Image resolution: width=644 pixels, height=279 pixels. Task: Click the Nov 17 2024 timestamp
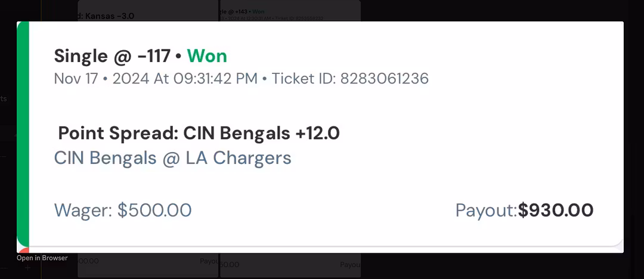pos(156,79)
